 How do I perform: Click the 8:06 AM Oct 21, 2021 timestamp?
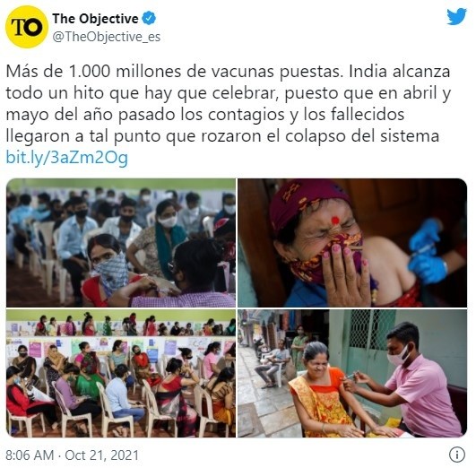(x=72, y=455)
